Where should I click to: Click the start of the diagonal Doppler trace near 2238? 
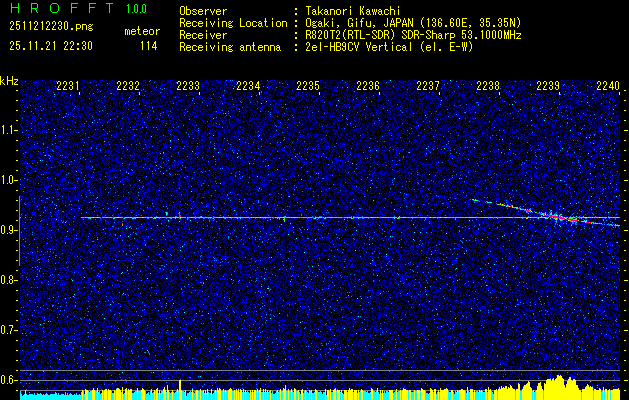point(475,199)
